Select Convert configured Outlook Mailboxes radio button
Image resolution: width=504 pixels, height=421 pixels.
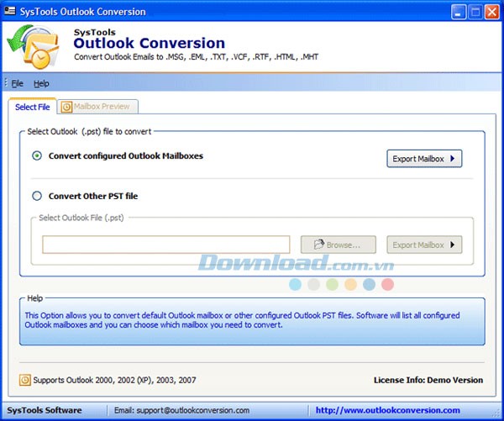37,156
